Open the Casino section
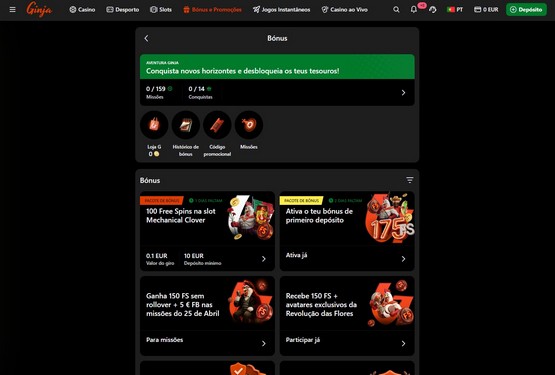Image resolution: width=555 pixels, height=375 pixels. 82,10
